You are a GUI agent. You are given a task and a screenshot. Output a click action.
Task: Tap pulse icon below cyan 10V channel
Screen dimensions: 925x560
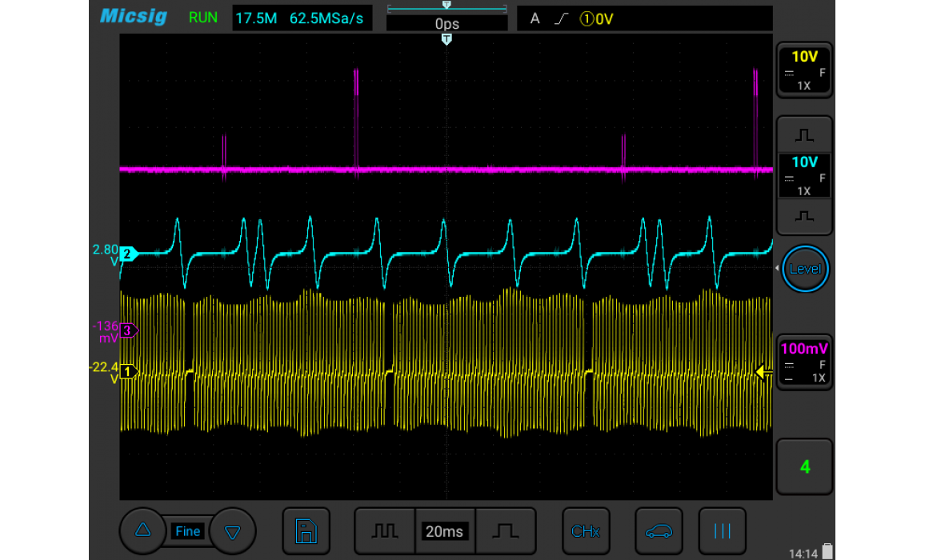pos(804,216)
